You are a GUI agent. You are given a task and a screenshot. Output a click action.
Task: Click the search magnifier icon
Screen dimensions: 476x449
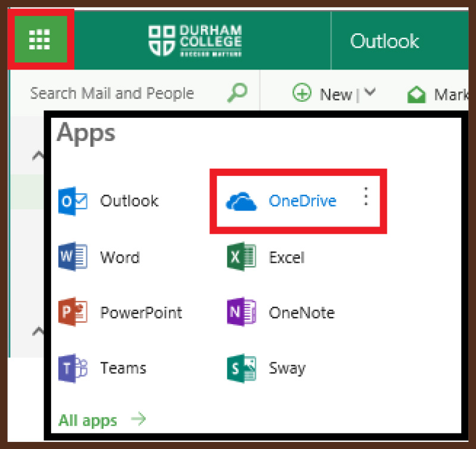point(237,93)
